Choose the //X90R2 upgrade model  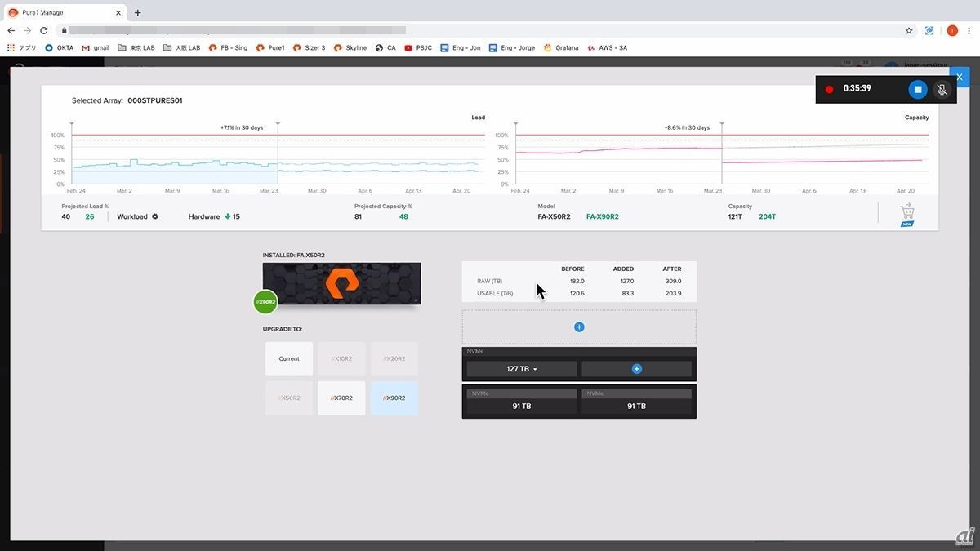[x=394, y=398]
